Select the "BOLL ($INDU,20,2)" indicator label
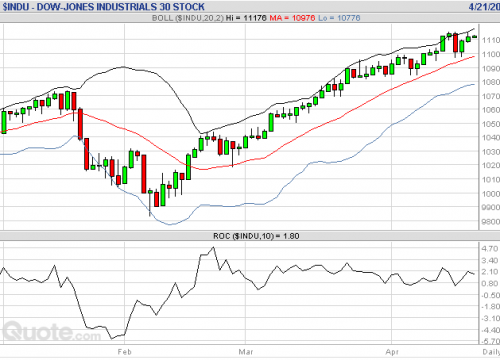500x360 pixels. click(x=188, y=18)
